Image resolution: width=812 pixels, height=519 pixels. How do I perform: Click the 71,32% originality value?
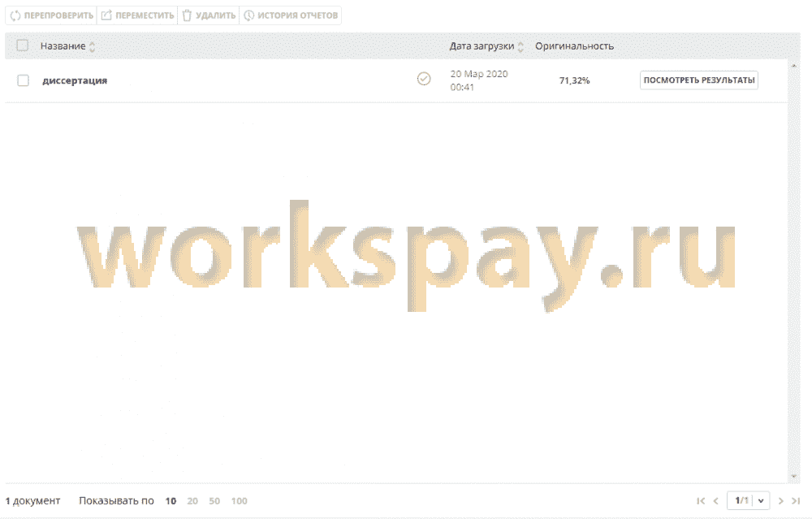[x=574, y=80]
